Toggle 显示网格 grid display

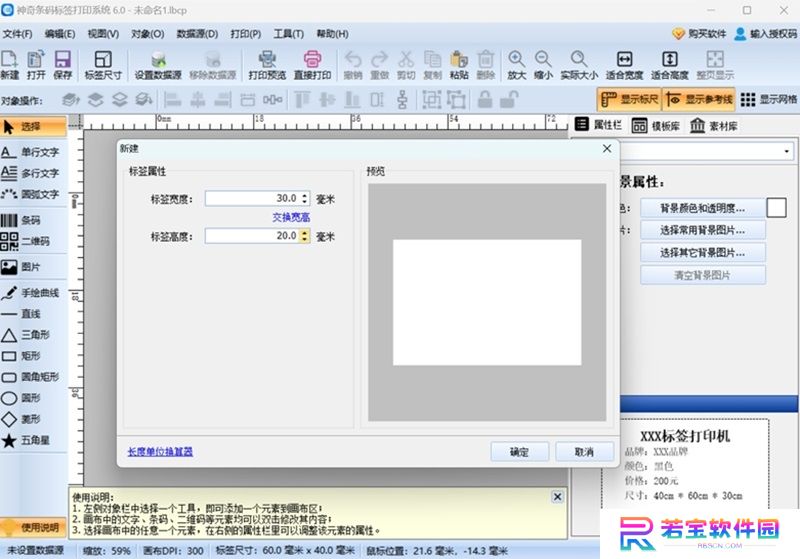point(768,99)
